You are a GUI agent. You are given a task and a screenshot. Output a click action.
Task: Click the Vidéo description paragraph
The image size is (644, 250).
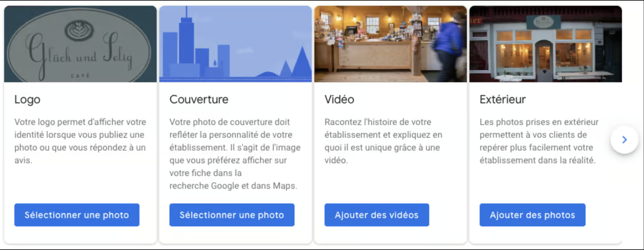point(383,141)
